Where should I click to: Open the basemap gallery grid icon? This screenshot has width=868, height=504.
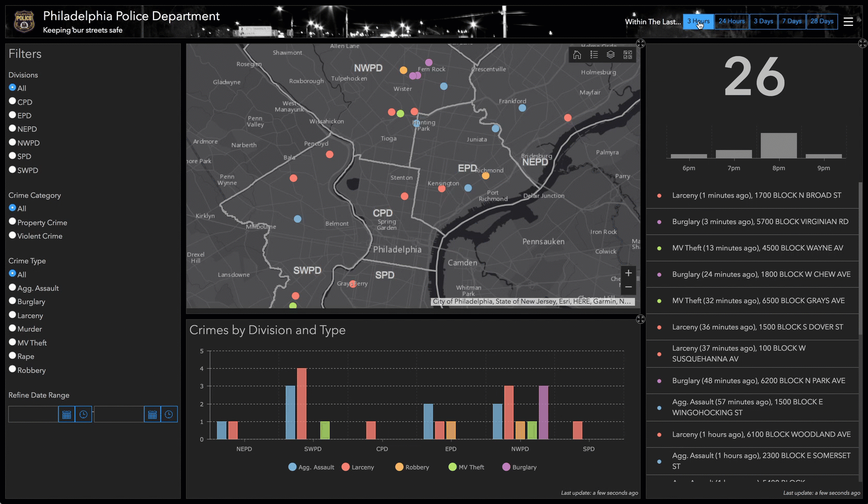point(628,55)
